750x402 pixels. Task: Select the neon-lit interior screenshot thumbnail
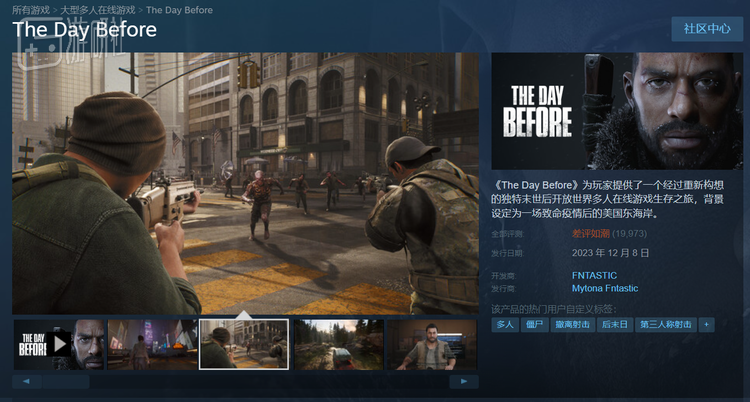pos(152,344)
